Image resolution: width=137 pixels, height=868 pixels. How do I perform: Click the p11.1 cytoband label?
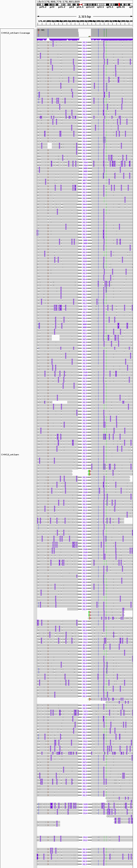(x=80, y=7)
